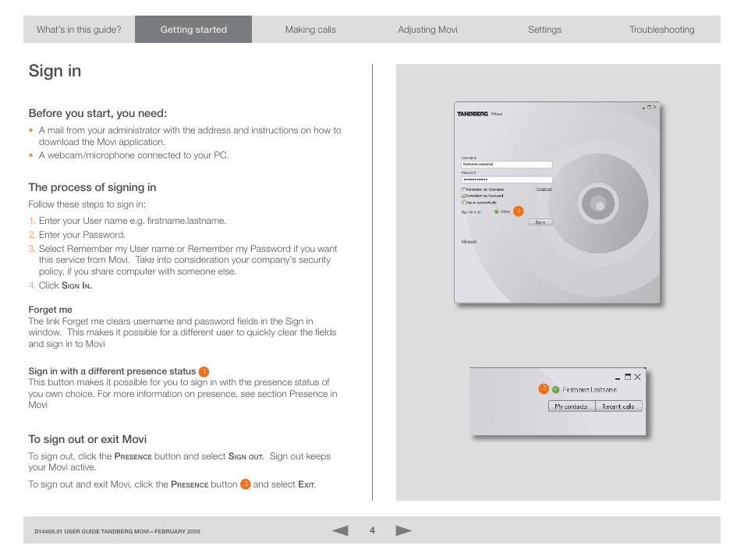The width and height of the screenshot is (744, 560).
Task: Close the small Movi contacts window
Action: 638,377
